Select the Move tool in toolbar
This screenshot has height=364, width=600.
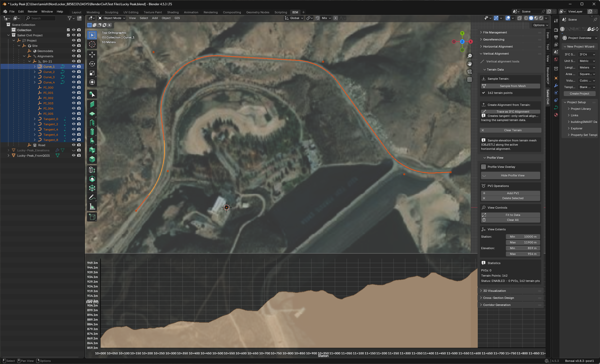click(x=92, y=54)
